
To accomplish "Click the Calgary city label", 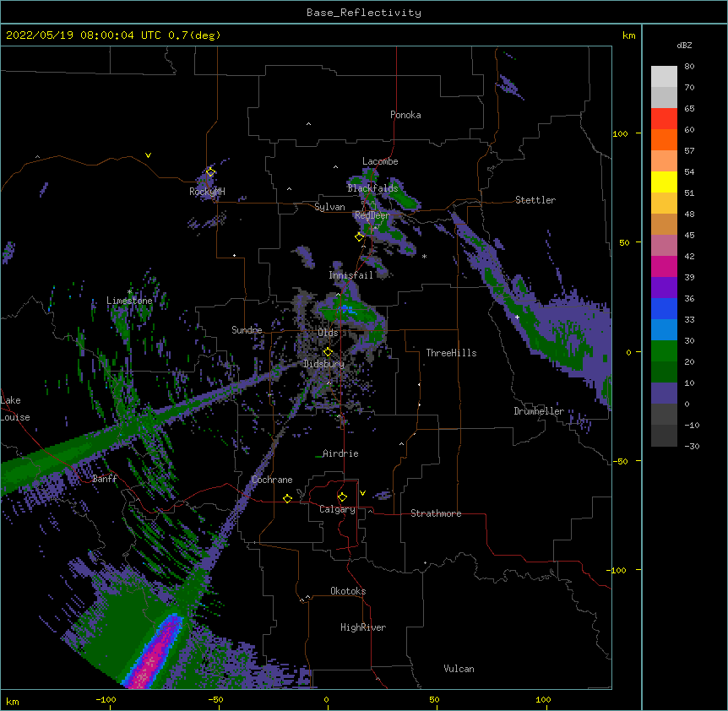I will coord(338,509).
